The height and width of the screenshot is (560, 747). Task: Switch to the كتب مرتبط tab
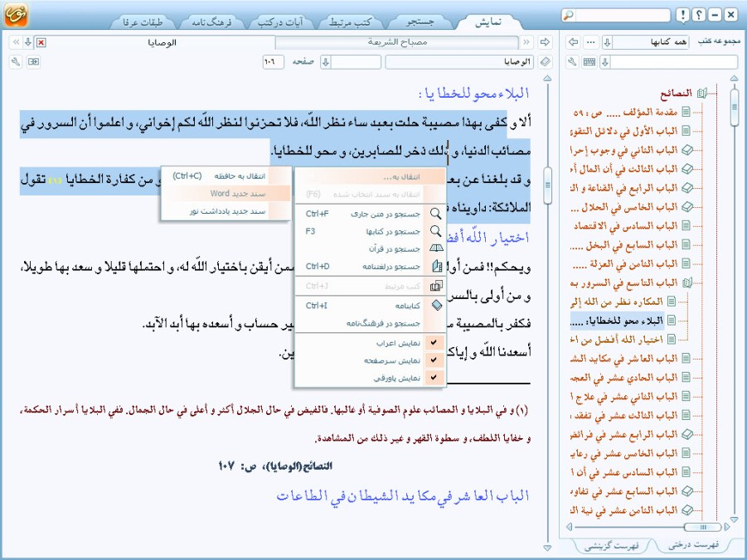click(350, 22)
